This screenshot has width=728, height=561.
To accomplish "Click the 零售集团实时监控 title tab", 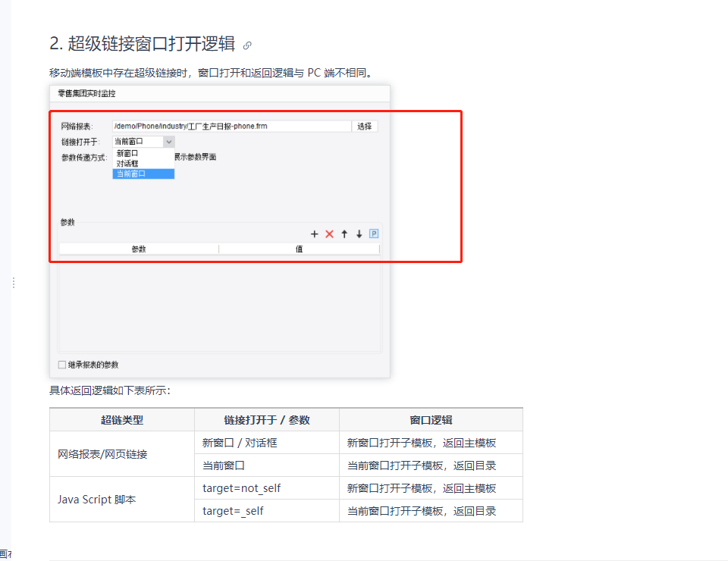I will coord(86,94).
